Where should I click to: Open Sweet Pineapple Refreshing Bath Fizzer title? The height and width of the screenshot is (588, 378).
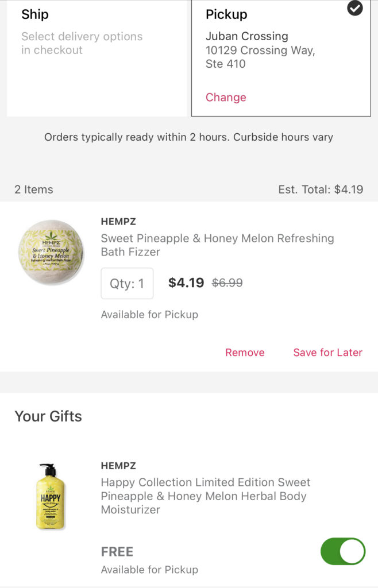coord(217,245)
